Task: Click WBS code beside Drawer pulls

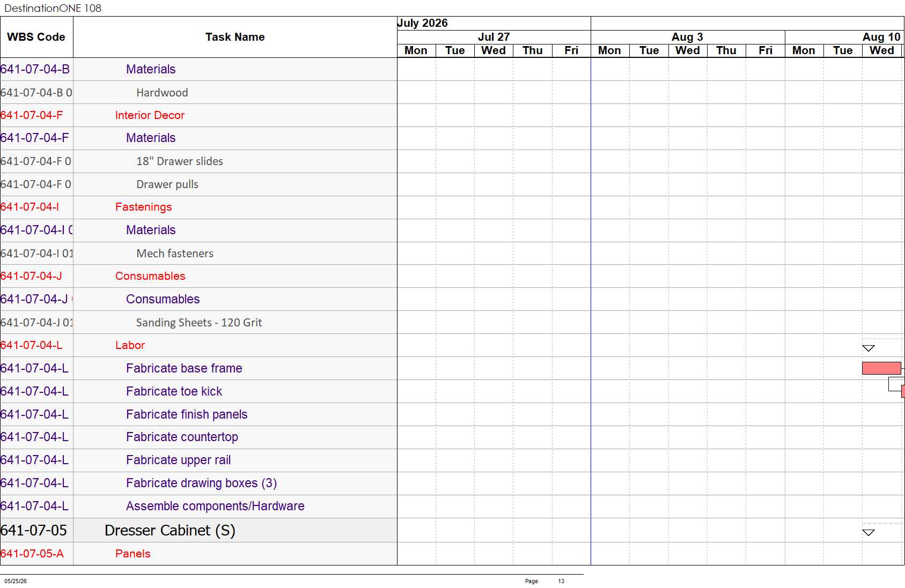Action: click(36, 184)
